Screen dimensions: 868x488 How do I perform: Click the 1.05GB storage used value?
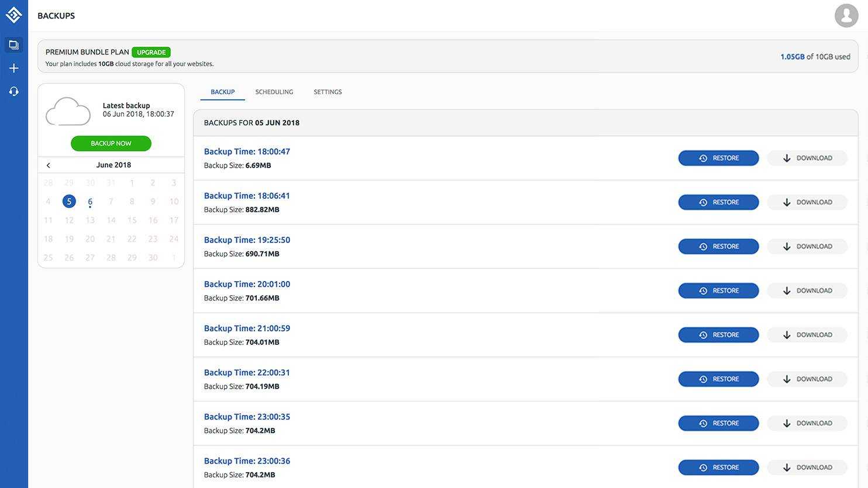tap(792, 57)
